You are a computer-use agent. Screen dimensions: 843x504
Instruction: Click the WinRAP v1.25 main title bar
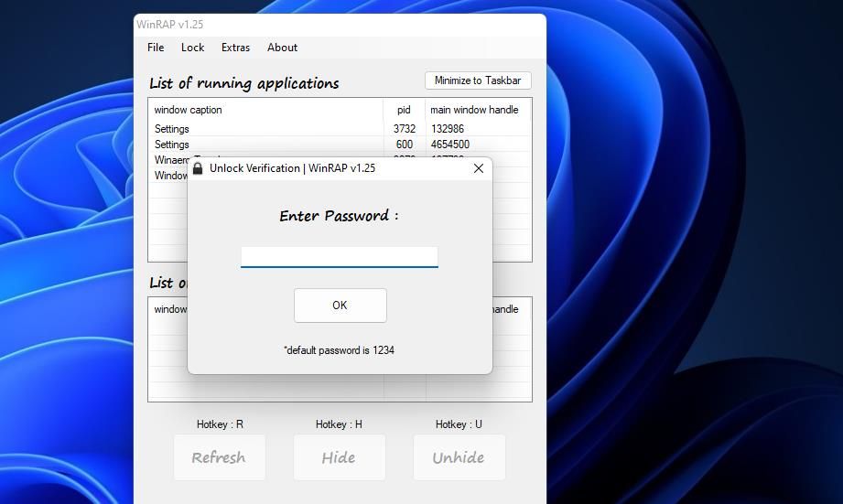339,24
